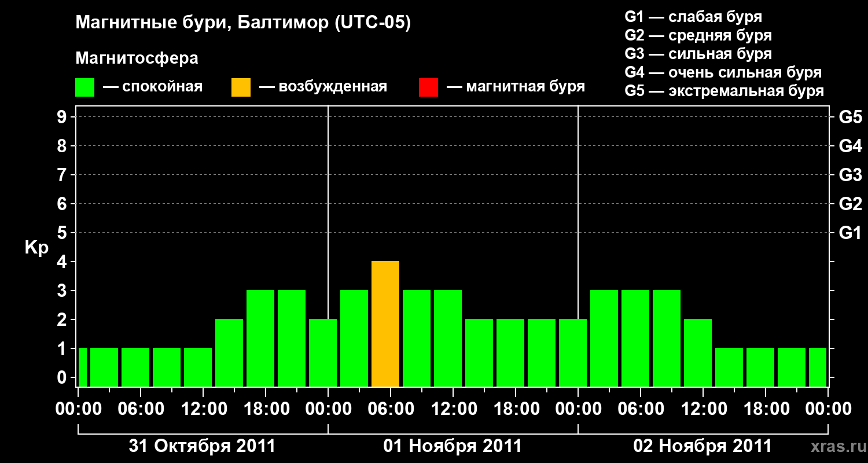The width and height of the screenshot is (868, 463).
Task: Click legend line 'G5 — экстремальная буря'
Action: point(724,91)
